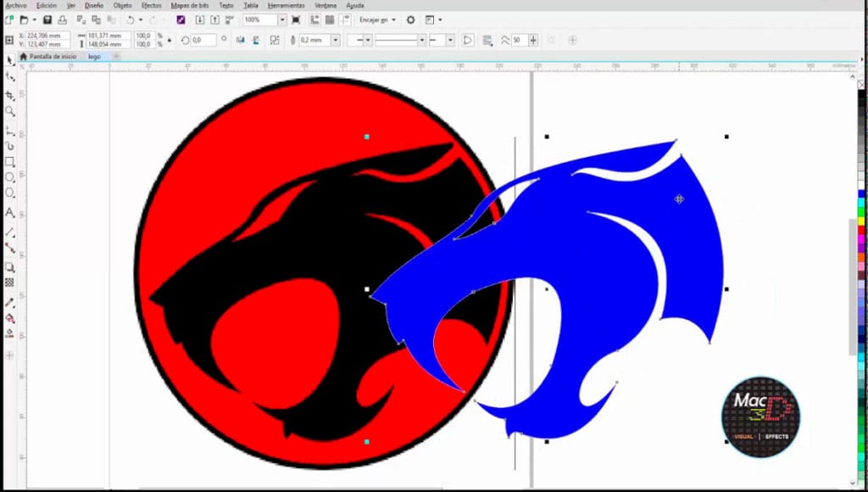Select the Polygon tool
868x492 pixels.
pos(9,193)
